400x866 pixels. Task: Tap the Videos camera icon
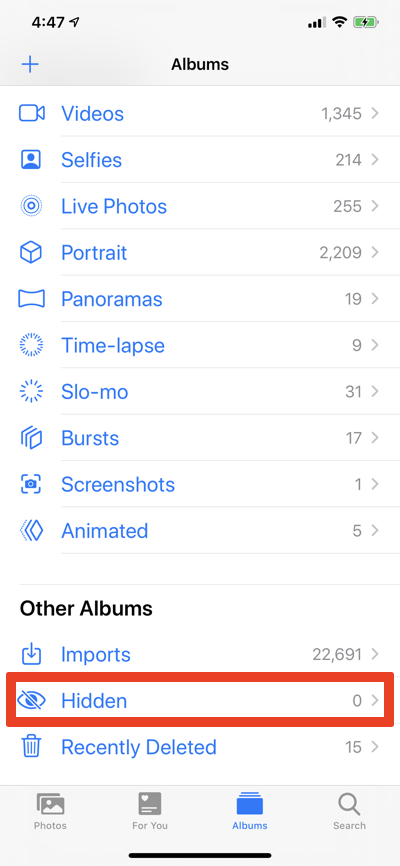(31, 113)
